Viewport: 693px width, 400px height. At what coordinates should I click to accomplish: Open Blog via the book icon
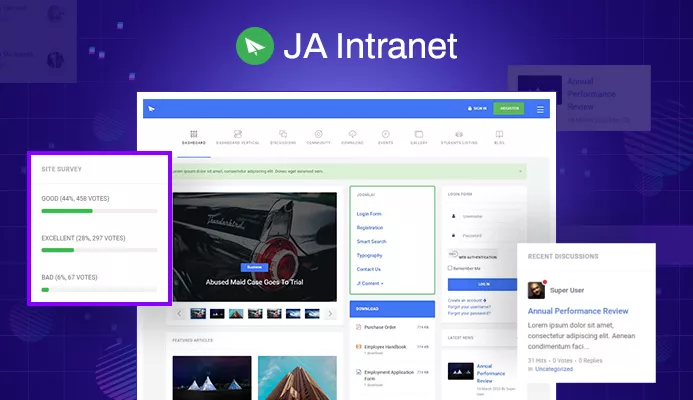pyautogui.click(x=499, y=137)
